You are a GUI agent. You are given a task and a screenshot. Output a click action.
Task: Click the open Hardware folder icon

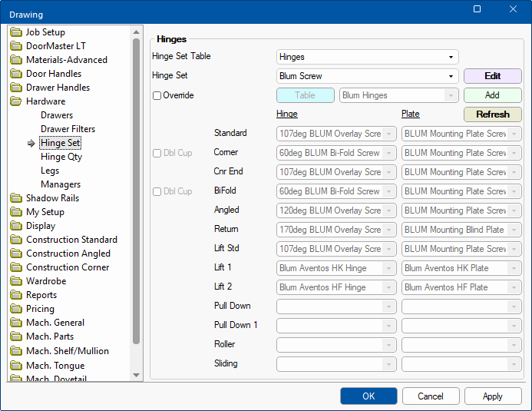click(x=16, y=101)
